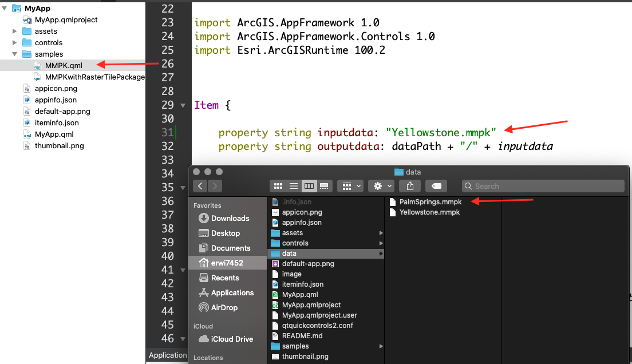Image resolution: width=632 pixels, height=364 pixels.
Task: Select the data folder in Finder
Action: tap(326, 253)
